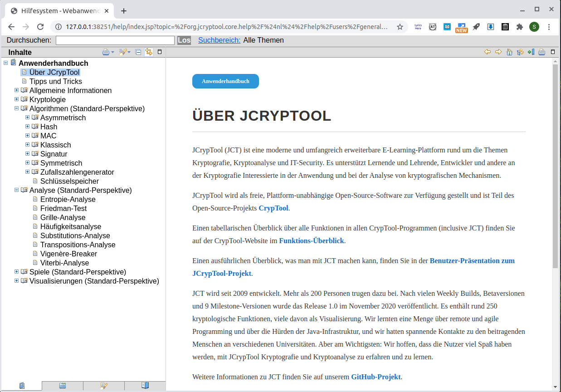The image size is (561, 392).
Task: Print the help page via content toolbar icon
Action: [541, 52]
